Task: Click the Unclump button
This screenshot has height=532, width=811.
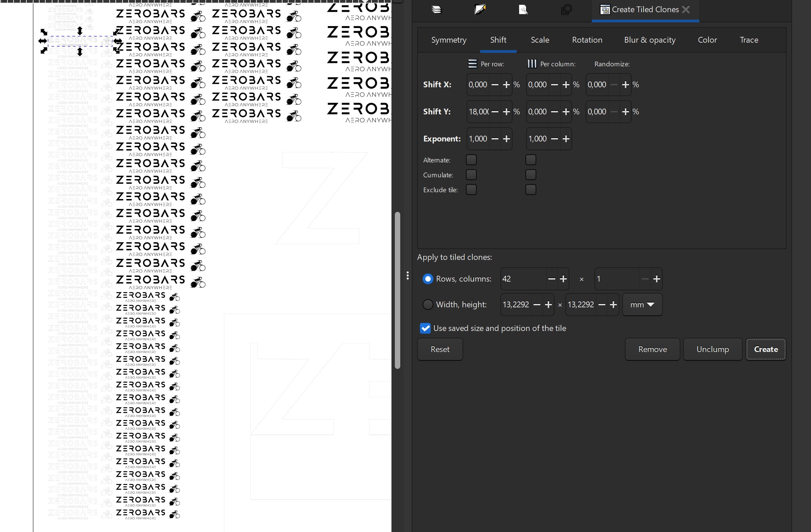Action: click(713, 349)
